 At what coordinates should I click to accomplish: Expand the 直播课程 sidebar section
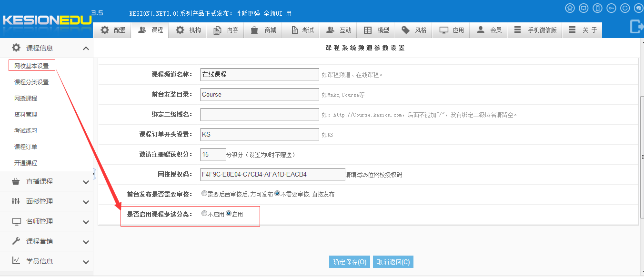(x=46, y=181)
